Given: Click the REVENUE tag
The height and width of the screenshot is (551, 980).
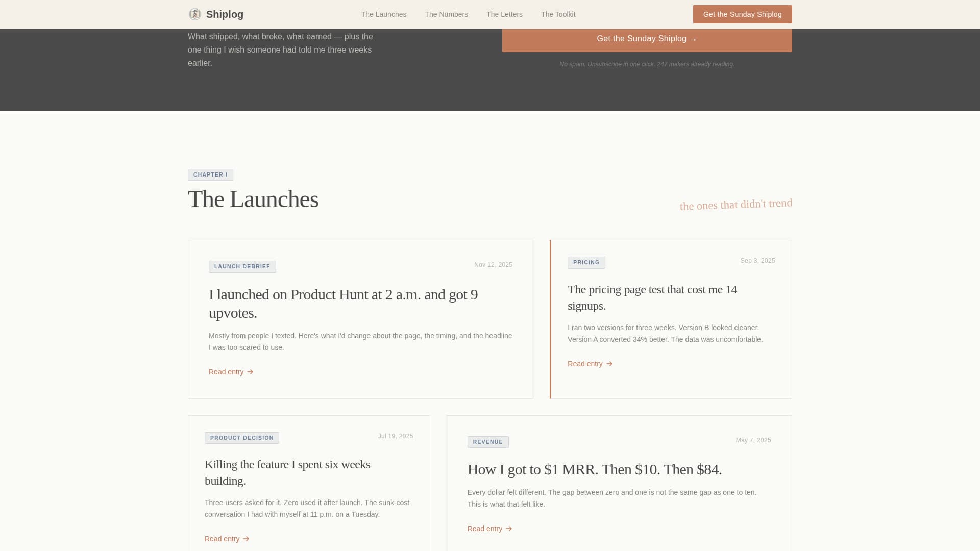Looking at the screenshot, I should pos(488,442).
